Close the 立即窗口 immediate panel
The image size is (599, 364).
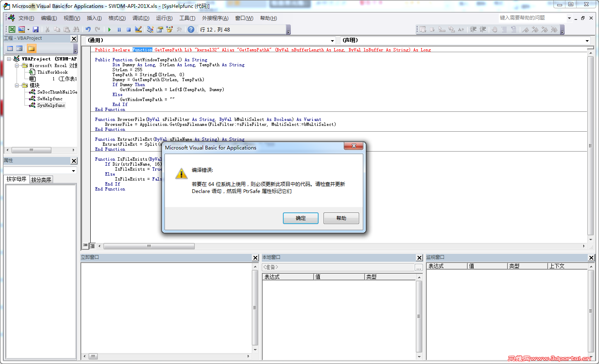coord(255,258)
